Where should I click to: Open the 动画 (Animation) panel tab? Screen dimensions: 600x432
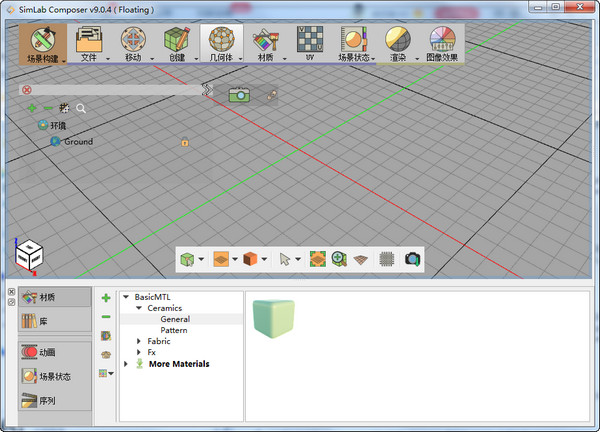click(x=55, y=352)
